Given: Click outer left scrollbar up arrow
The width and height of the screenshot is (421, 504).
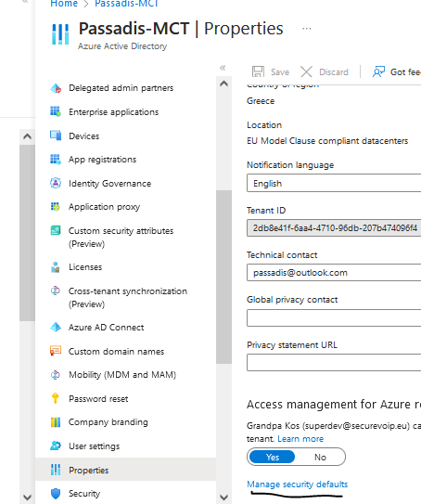Looking at the screenshot, I should click(27, 136).
